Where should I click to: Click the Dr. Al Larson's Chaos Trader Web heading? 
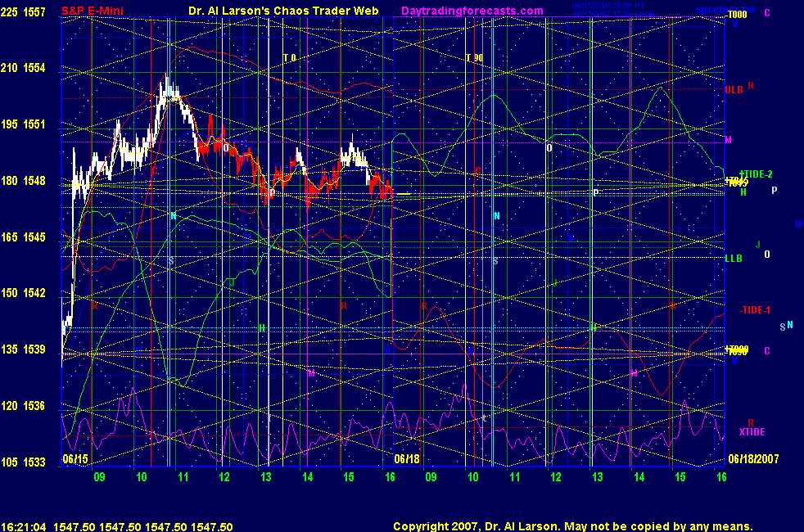[283, 11]
